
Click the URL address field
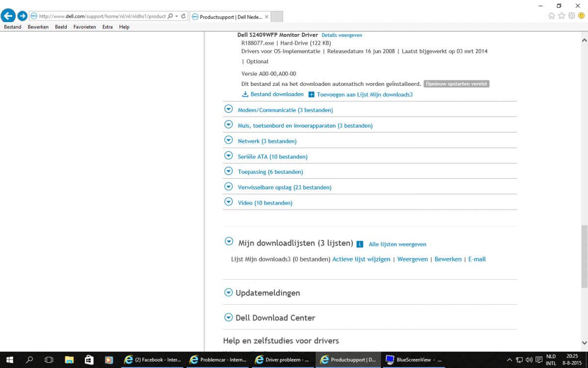click(102, 16)
